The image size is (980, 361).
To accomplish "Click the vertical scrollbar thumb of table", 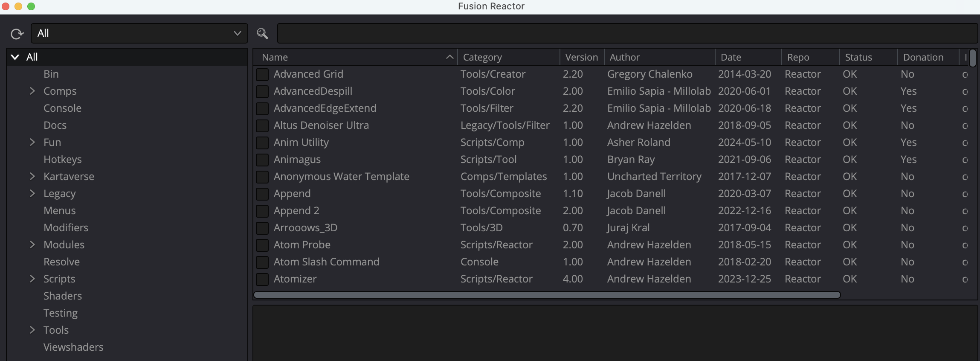I will pyautogui.click(x=973, y=58).
